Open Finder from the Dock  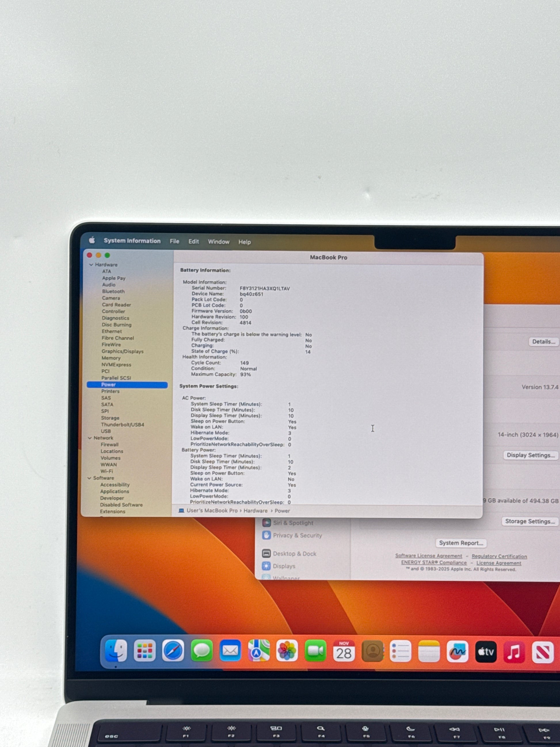(116, 650)
